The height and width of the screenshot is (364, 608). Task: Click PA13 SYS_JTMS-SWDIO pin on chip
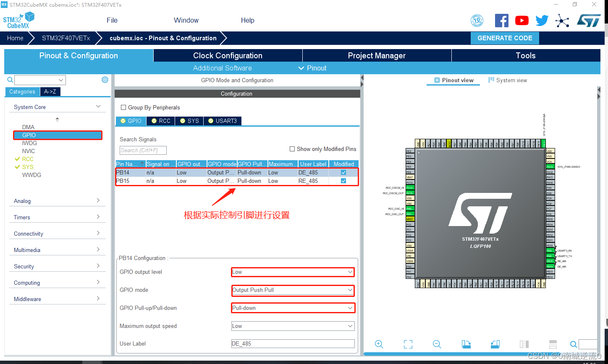[550, 166]
